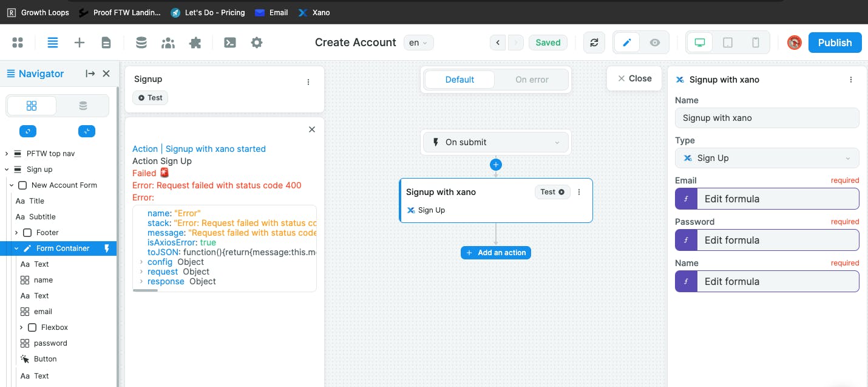Switch to pencil edit mode

click(x=627, y=43)
